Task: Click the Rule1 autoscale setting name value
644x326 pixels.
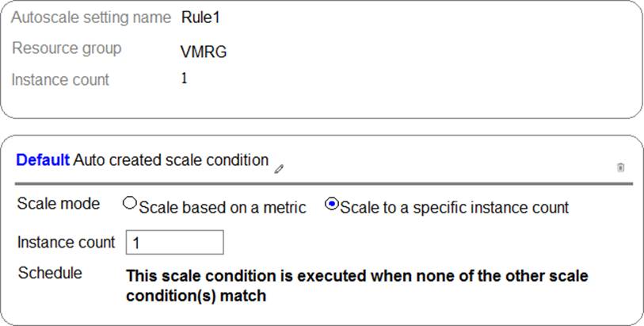Action: click(200, 18)
